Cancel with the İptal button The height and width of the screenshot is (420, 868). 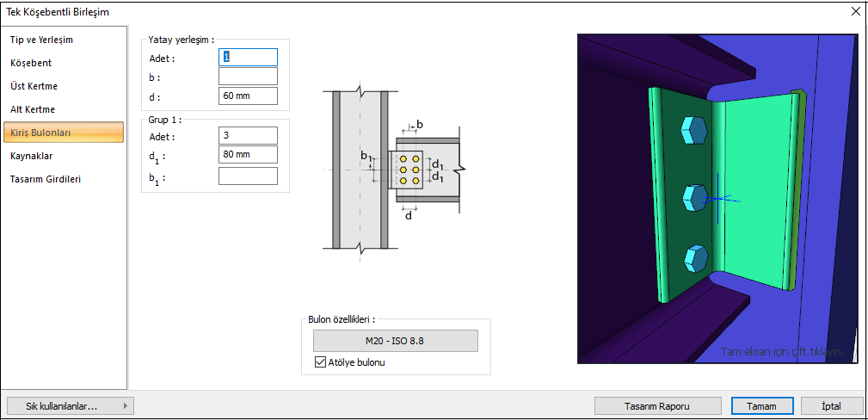[831, 406]
